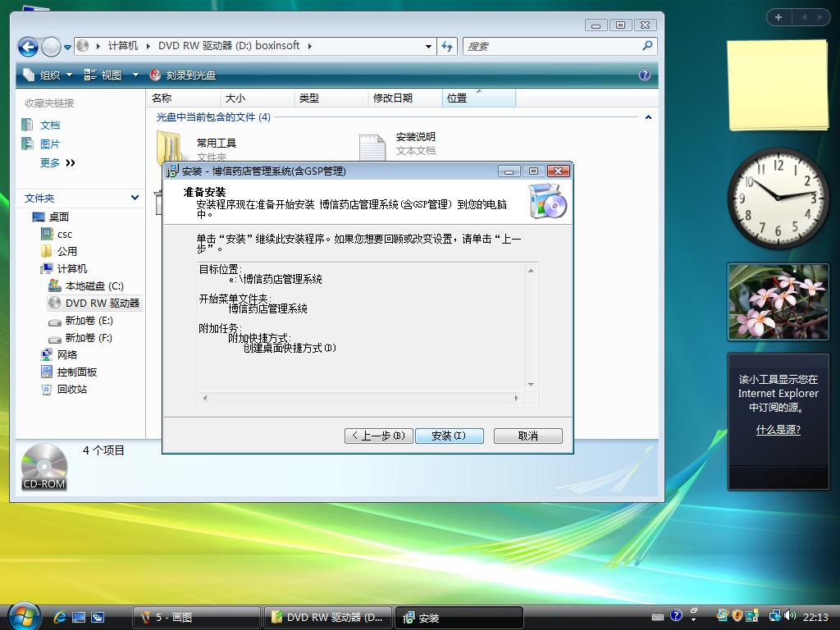
Task: Expand the 视图 (Views) dropdown arrow
Action: 136,75
